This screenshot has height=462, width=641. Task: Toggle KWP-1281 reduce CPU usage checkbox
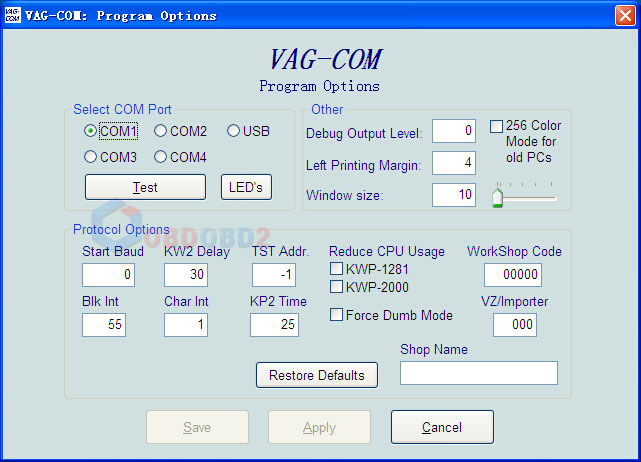[x=337, y=269]
